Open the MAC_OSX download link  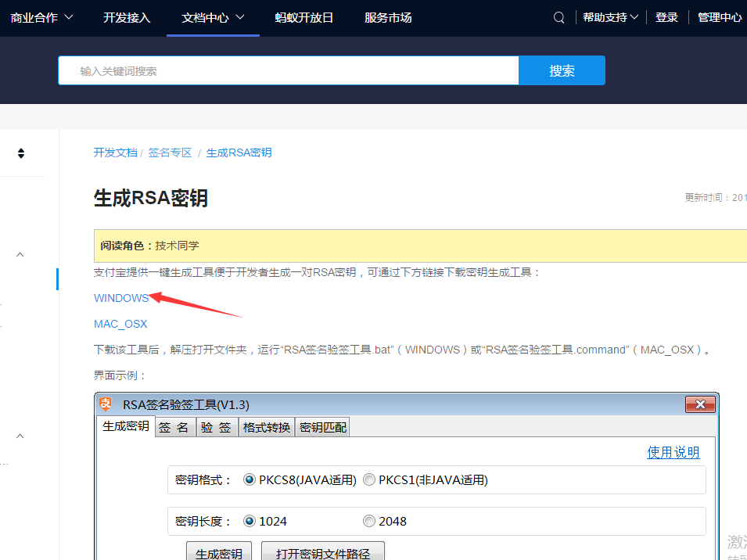tap(120, 324)
